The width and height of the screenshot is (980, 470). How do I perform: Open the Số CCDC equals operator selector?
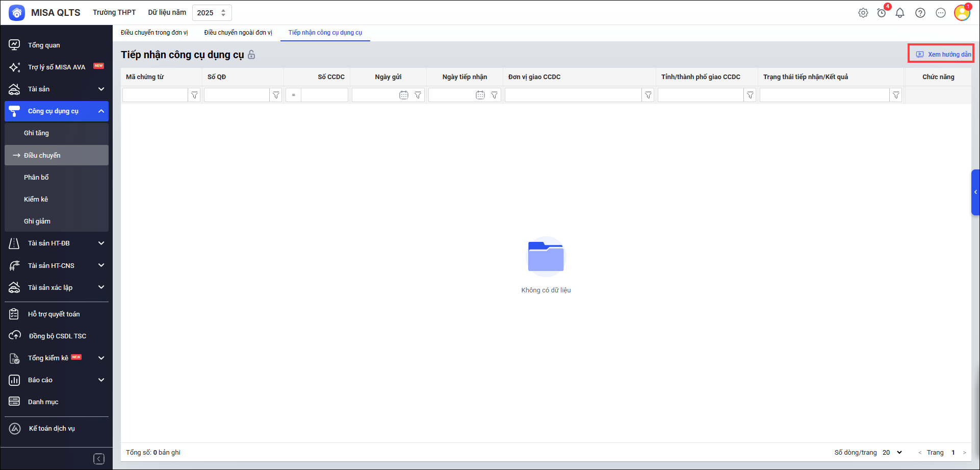(x=294, y=95)
